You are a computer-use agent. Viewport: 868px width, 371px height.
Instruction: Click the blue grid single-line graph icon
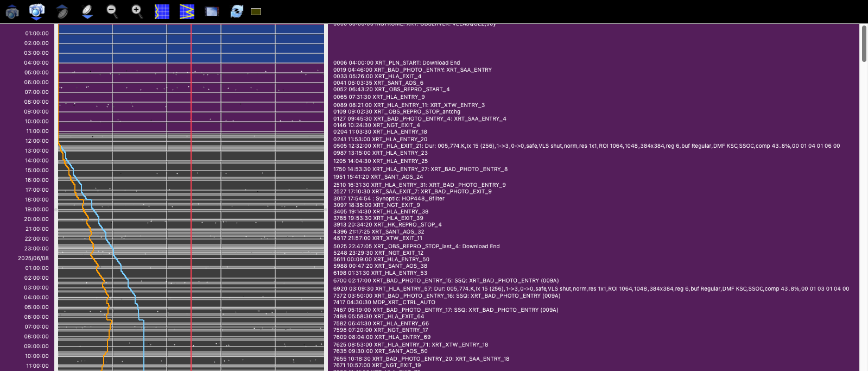tap(162, 11)
